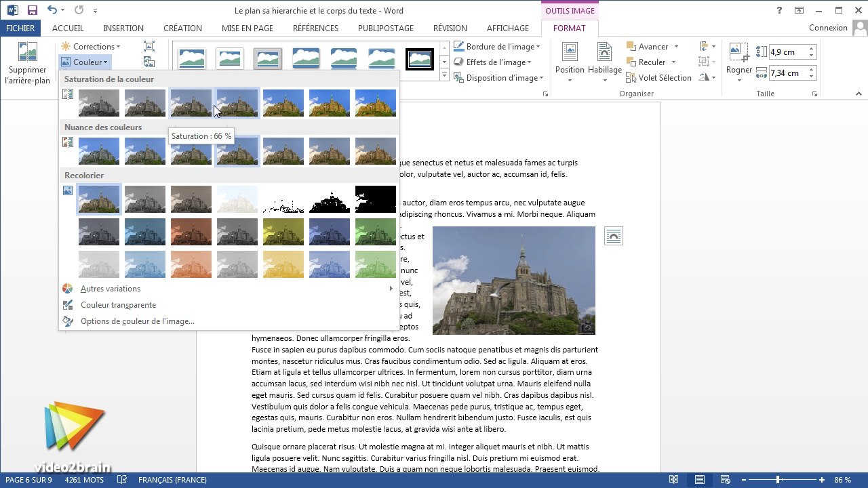Open the Position dropdown
The image size is (868, 488).
point(570,62)
